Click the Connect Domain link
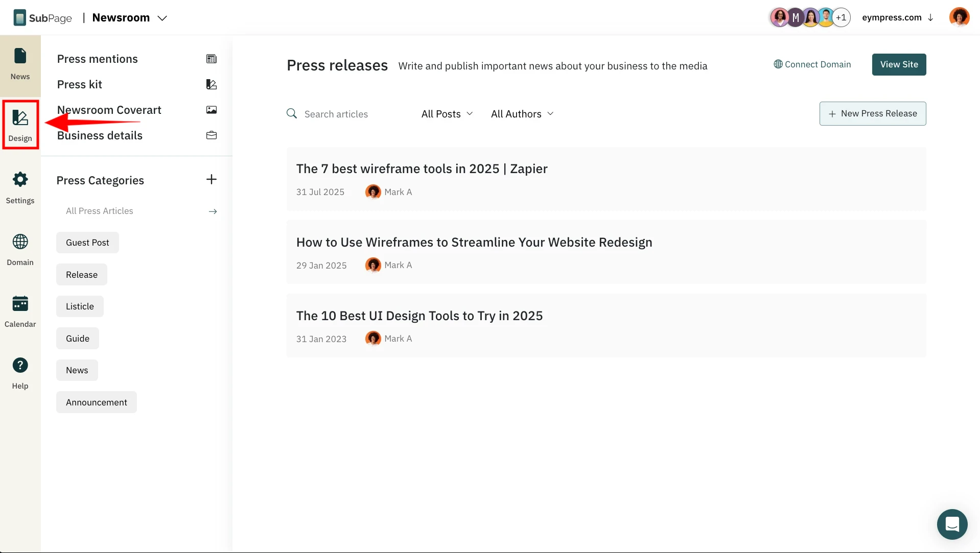 812,64
